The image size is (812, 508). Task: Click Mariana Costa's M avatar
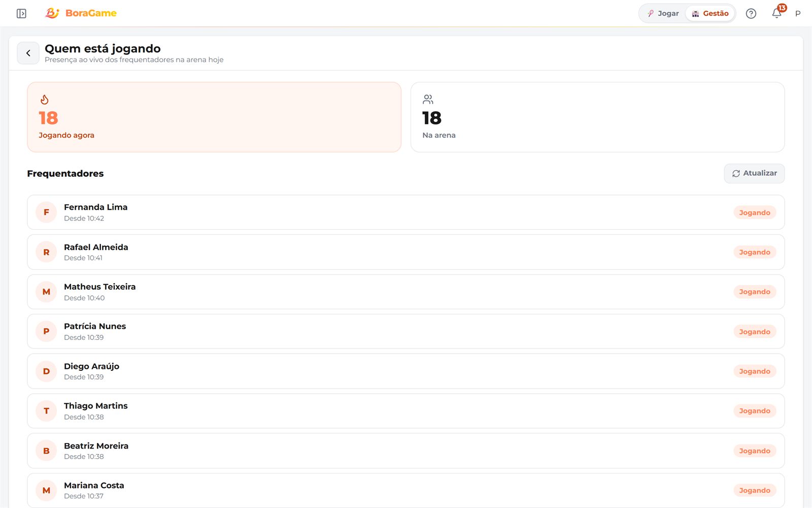(x=46, y=491)
